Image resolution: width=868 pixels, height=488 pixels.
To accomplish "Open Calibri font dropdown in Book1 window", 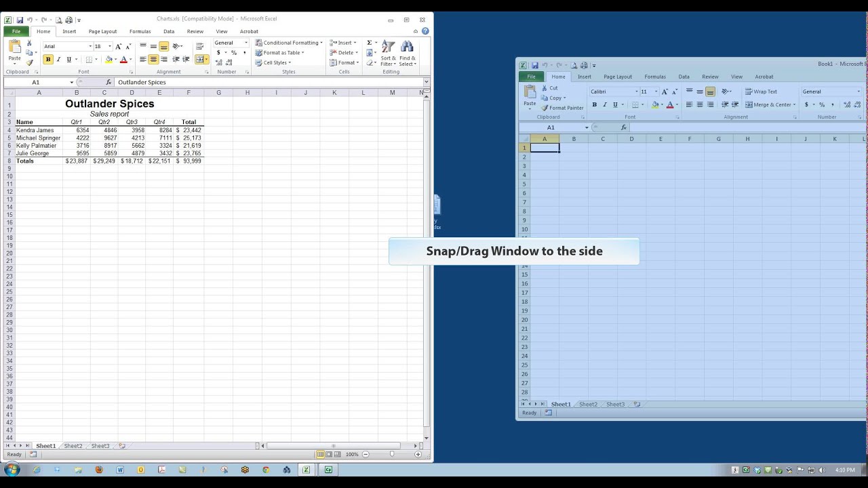I will [637, 91].
